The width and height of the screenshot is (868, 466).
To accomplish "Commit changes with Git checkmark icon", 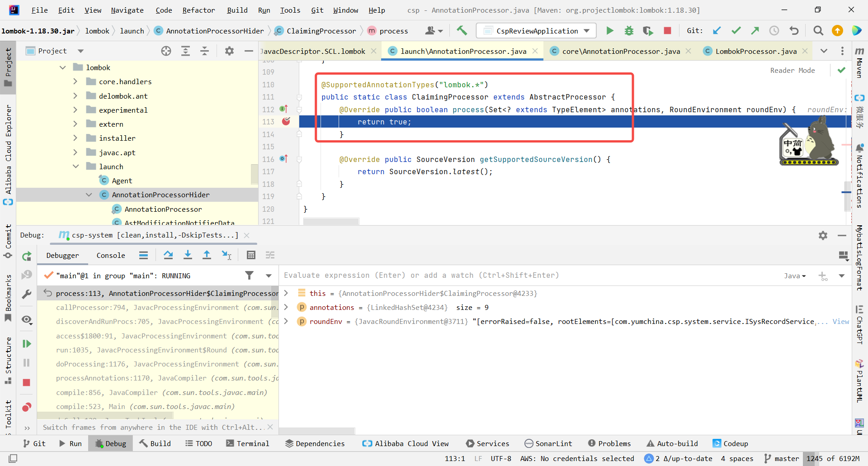I will click(x=736, y=30).
